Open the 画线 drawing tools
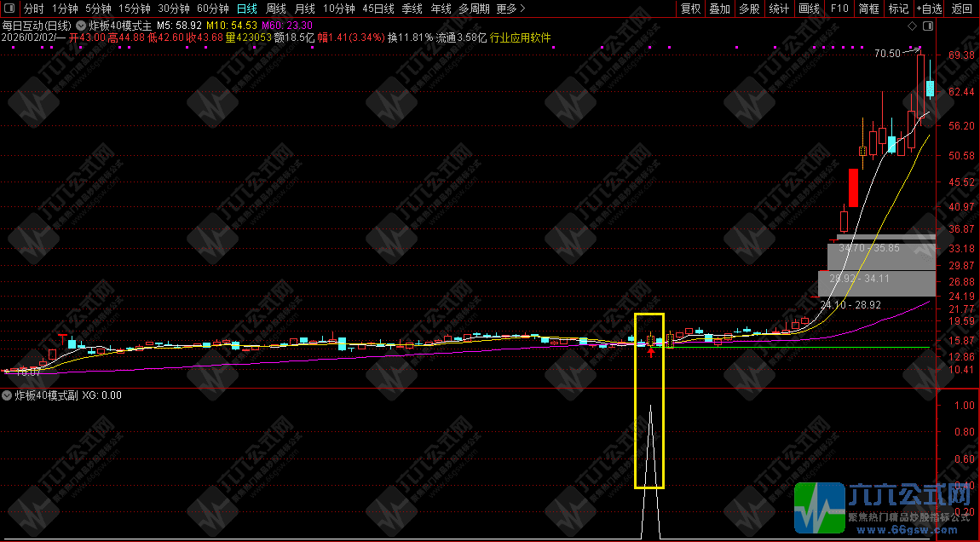 (808, 9)
